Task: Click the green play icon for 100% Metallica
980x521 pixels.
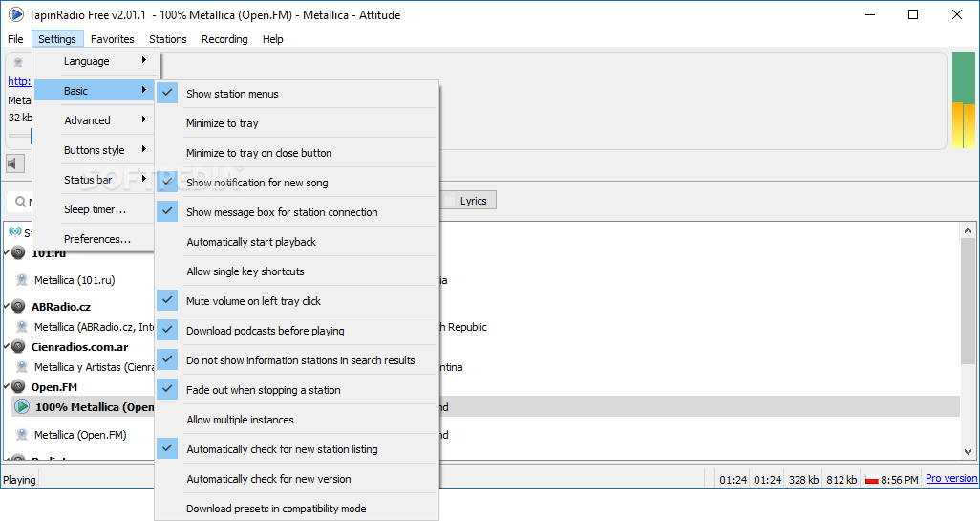Action: [22, 406]
